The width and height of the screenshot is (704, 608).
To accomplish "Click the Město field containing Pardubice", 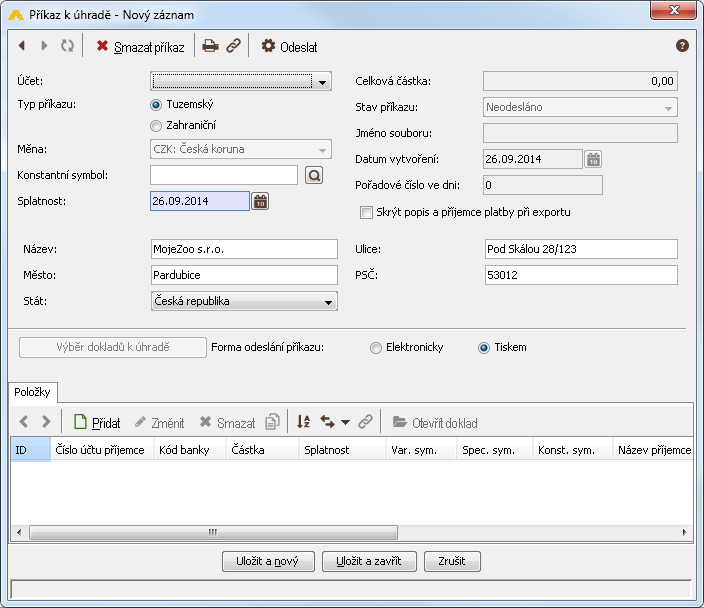I will point(244,275).
